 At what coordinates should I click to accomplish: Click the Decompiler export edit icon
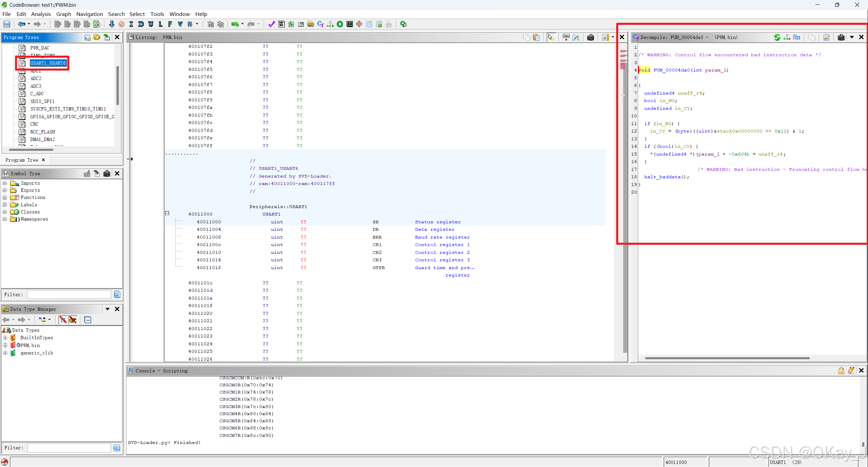coord(826,37)
